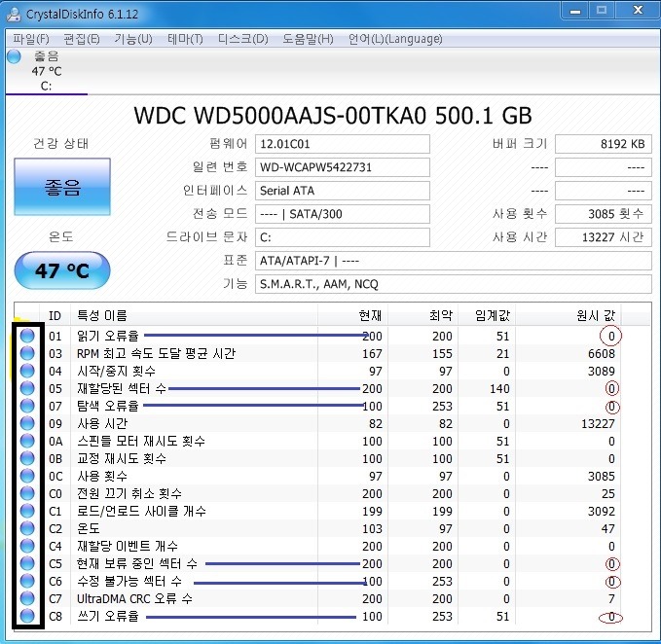Viewport: 661px width, 644px height.
Task: Open the 파일(F) menu
Action: (x=31, y=39)
